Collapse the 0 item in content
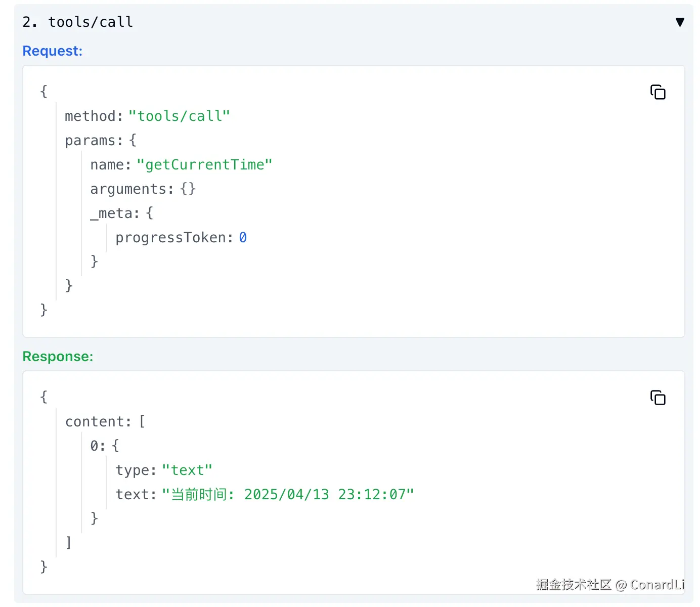The height and width of the screenshot is (607, 700). tap(98, 446)
